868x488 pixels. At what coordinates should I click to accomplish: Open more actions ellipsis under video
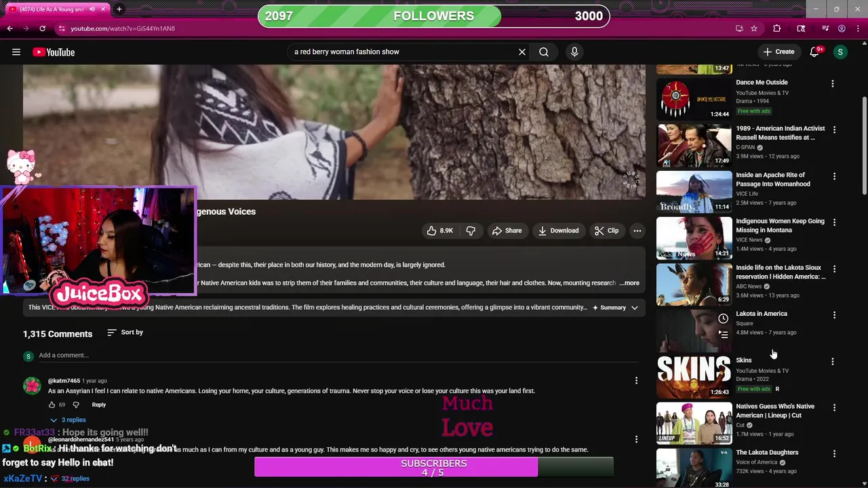[637, 230]
